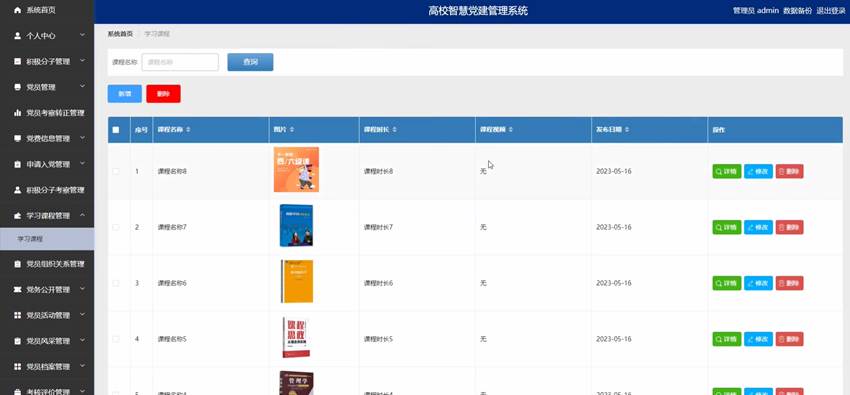Viewport: 850px width, 395px height.
Task: Click the row 删除 button for 课程名称8
Action: [x=789, y=171]
